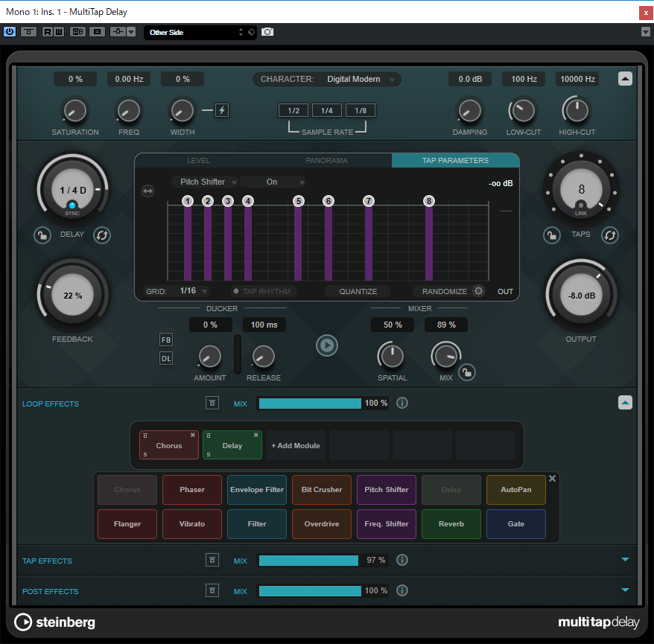Screen dimensions: 654x644
Task: Click the mix lock icon
Action: coord(467,372)
